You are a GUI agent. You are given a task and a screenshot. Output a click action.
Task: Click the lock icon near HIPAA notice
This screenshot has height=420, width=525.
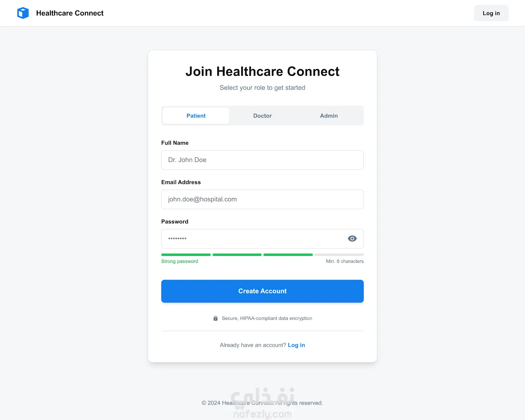216,318
